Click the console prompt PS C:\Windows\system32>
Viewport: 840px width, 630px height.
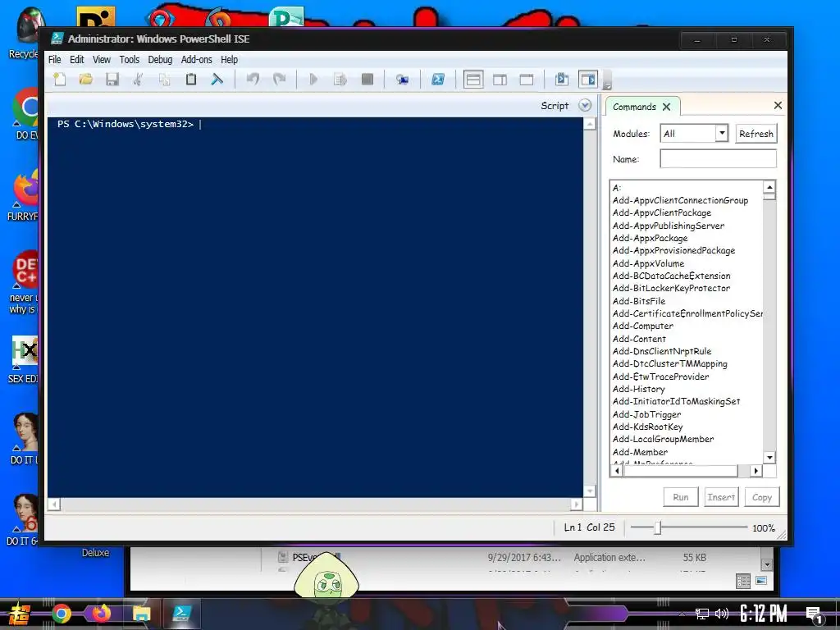click(126, 124)
